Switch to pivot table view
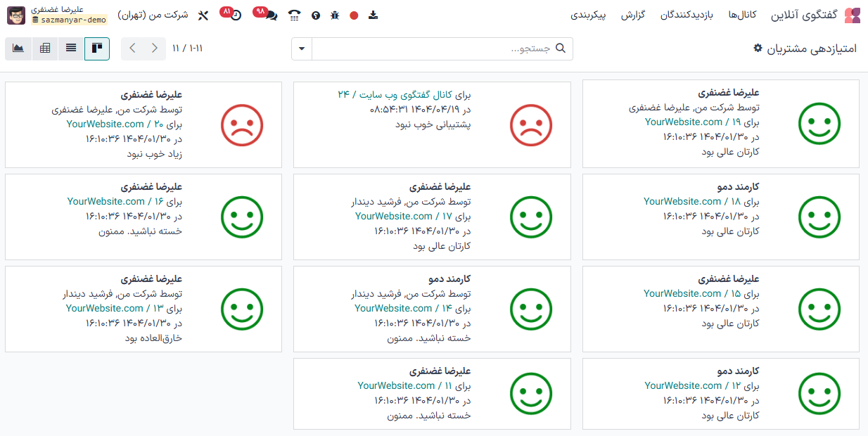This screenshot has width=868, height=436. pos(45,49)
